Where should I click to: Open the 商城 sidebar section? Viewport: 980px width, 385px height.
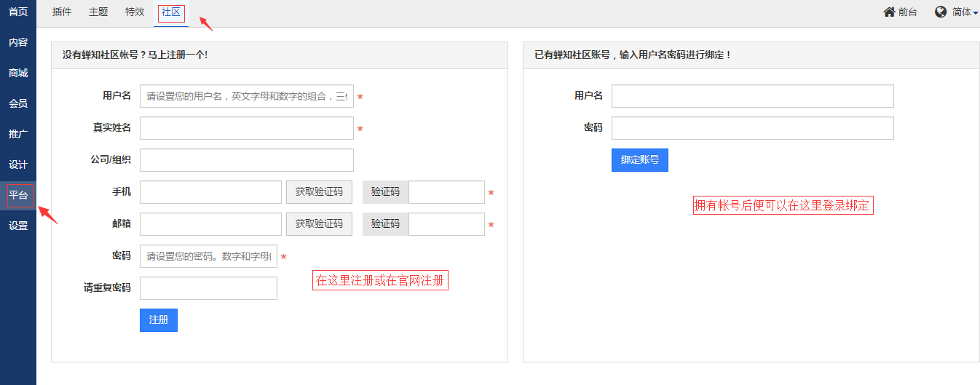click(x=18, y=73)
